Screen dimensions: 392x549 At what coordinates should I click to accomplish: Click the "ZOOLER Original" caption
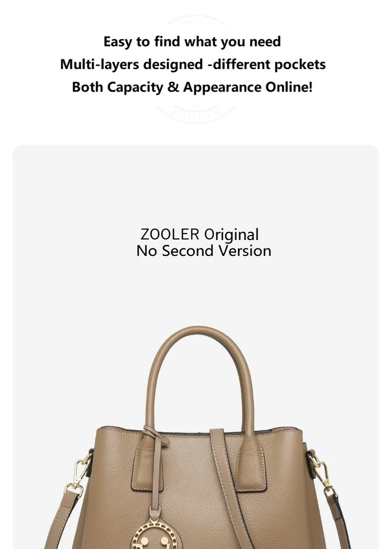199,235
